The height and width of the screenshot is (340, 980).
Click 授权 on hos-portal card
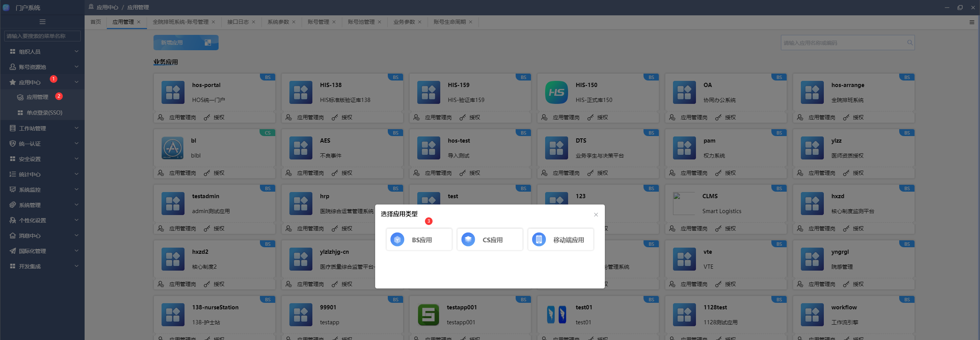219,117
